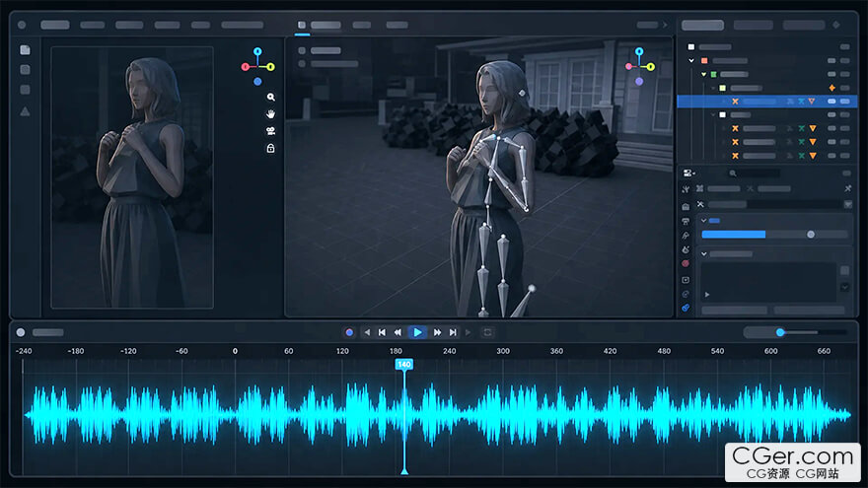Viewport: 868px width, 488px height.
Task: Click the playhead marker labeled 140
Action: tap(404, 364)
